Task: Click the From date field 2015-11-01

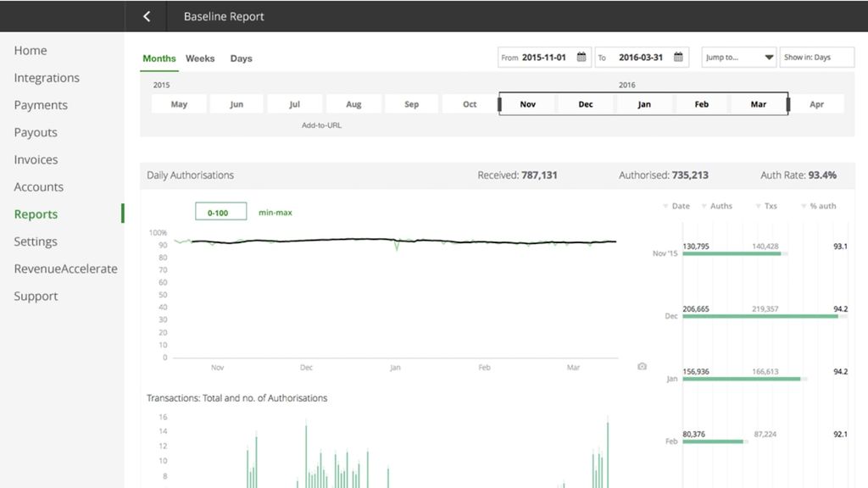Action: [x=544, y=58]
